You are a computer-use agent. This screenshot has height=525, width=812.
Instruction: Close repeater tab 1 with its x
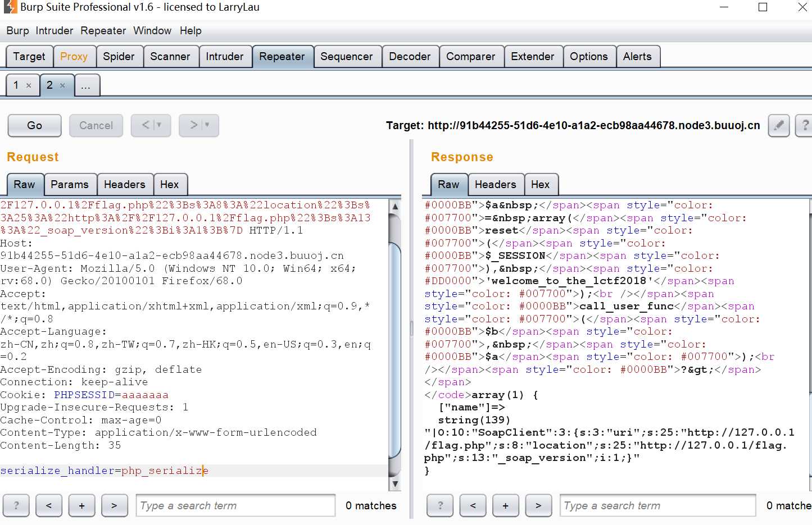[x=29, y=85]
